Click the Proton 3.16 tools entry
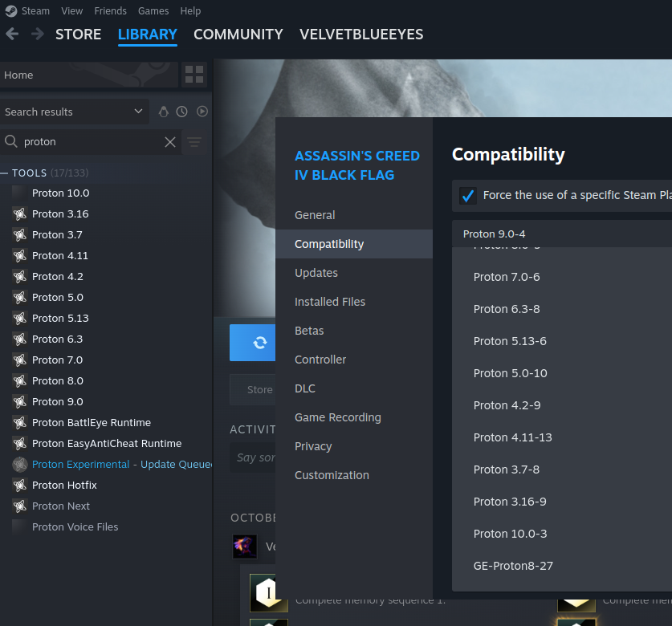The width and height of the screenshot is (672, 626). click(x=59, y=213)
